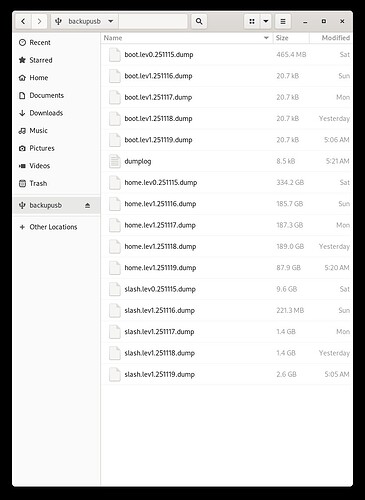Screen dimensions: 365x500
Task: Click the 87.9 GB size value
Action: (x=288, y=268)
